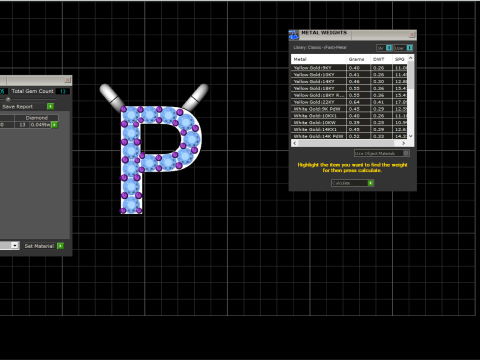This screenshot has height=360, width=480.
Task: Click the 0.64 grams cell
Action: tap(358, 102)
